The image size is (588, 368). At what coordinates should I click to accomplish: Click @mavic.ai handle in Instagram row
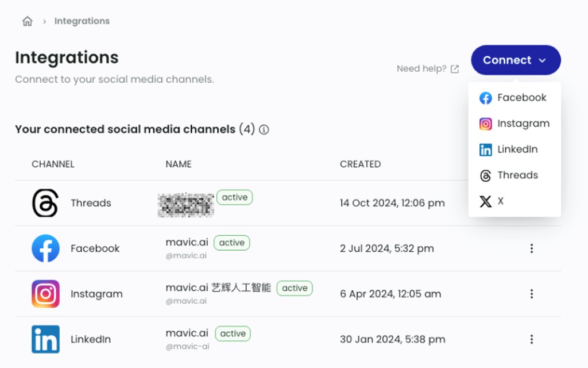[186, 301]
